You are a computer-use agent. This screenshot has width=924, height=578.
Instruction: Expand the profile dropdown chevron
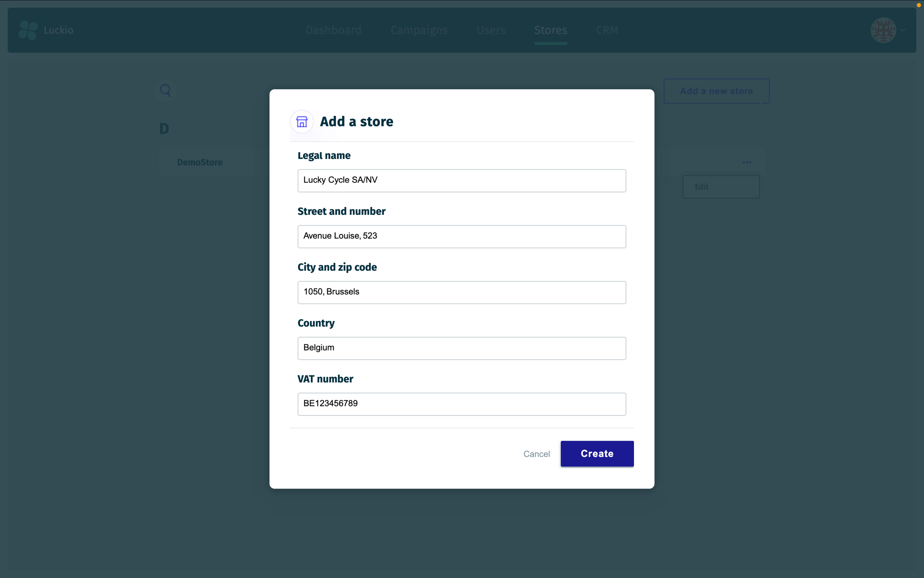click(x=903, y=30)
